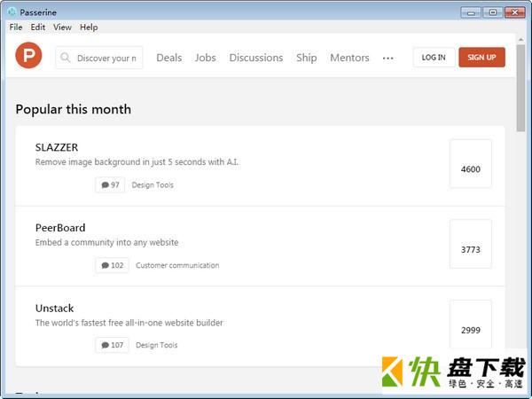The width and height of the screenshot is (532, 399).
Task: Click the LOG IN button
Action: [x=434, y=58]
